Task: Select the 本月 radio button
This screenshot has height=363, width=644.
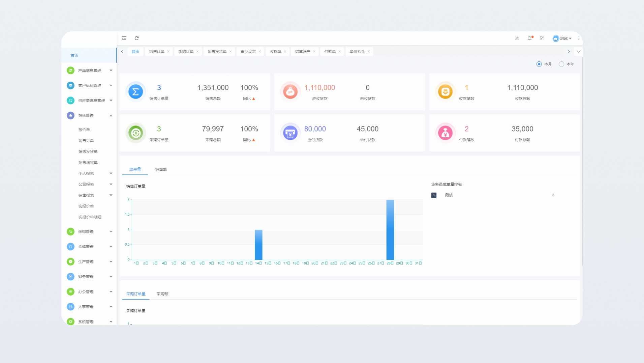Action: pos(539,64)
